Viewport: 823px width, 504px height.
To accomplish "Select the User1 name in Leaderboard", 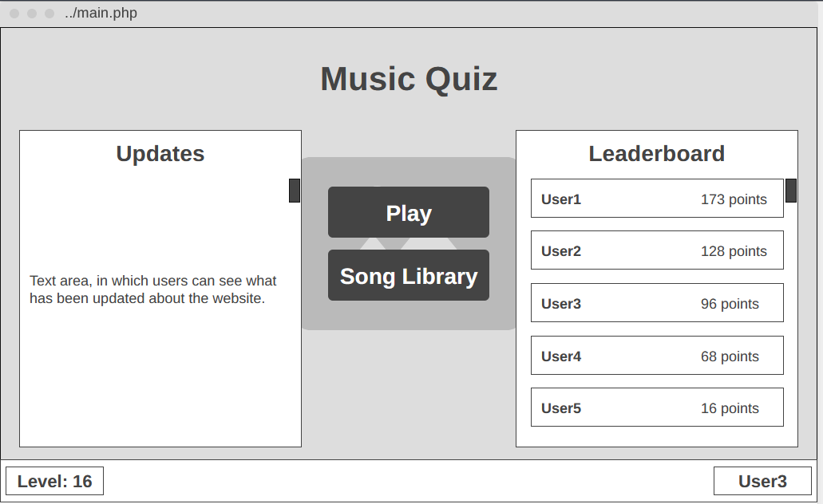I will [561, 199].
